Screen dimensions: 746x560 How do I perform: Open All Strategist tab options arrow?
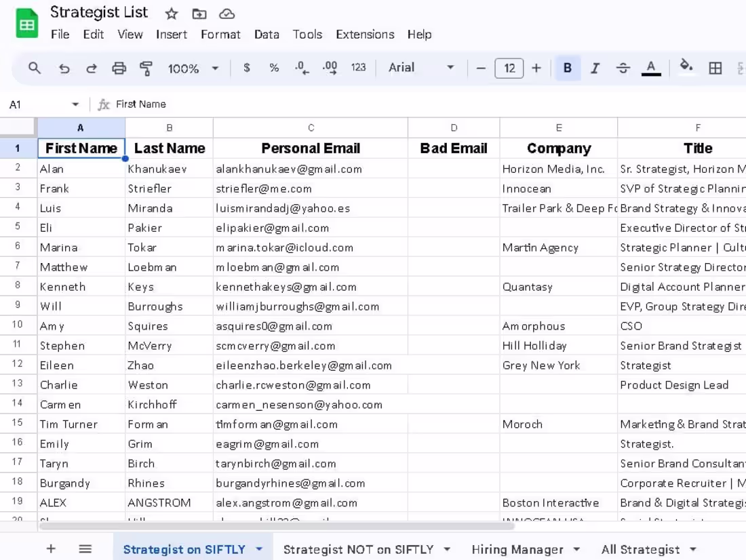[x=693, y=549]
